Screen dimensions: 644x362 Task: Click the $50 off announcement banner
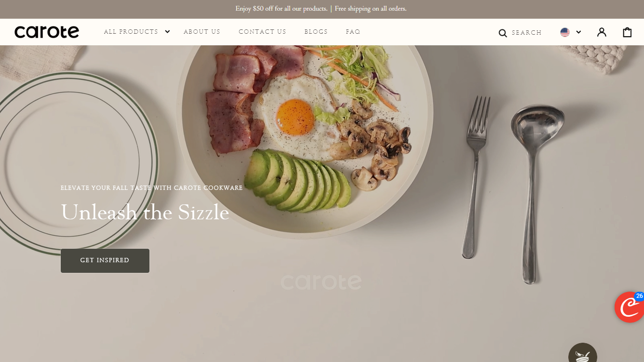tap(321, 9)
